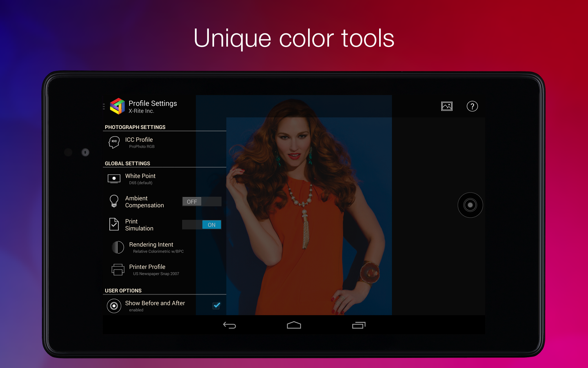Tap the model photo preview
Viewport: 588px width, 368px height.
pos(309,215)
